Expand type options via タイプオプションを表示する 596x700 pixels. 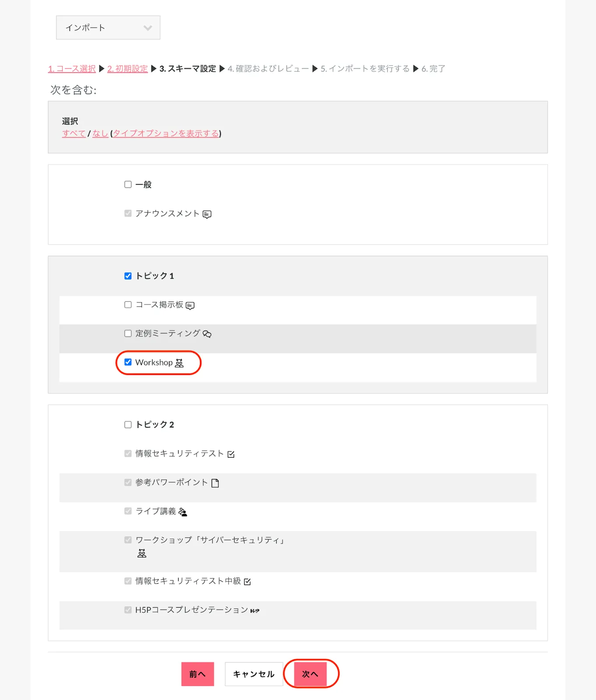tap(166, 133)
